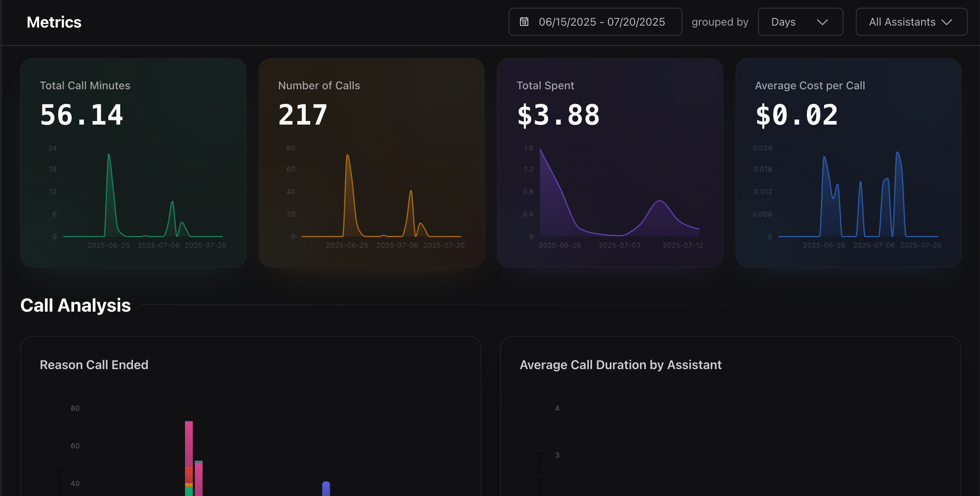
Task: Click the Metrics page title
Action: 54,22
